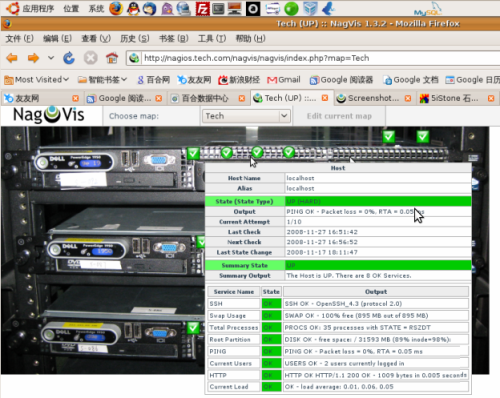500x398 pixels.
Task: Launch the QQ penguin icon in panel
Action: 133,8
